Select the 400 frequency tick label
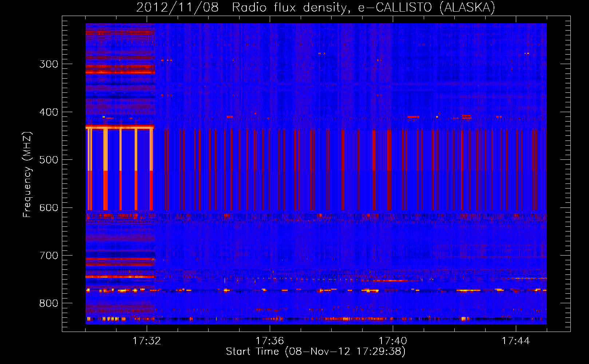The width and height of the screenshot is (589, 364). point(49,112)
